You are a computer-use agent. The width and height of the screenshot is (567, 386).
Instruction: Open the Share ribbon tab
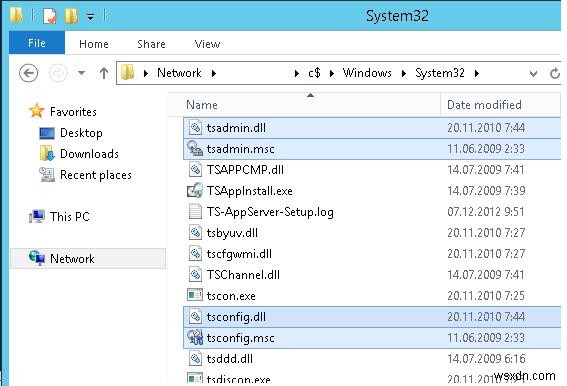[x=151, y=44]
